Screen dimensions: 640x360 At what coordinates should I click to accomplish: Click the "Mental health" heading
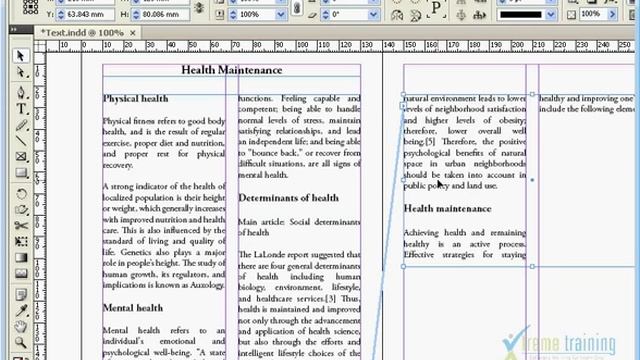(133, 308)
